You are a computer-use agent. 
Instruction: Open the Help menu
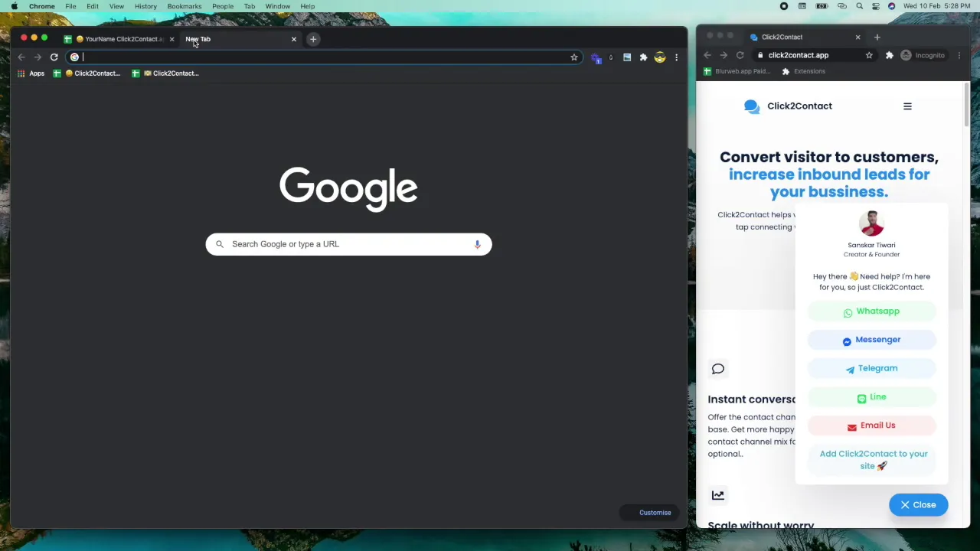(308, 6)
